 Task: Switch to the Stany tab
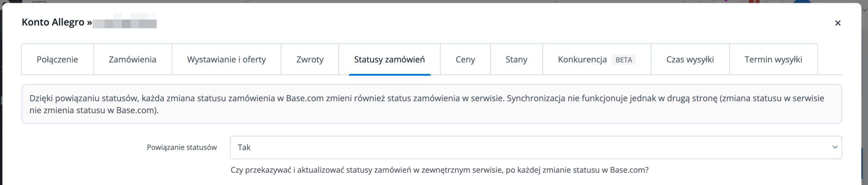516,59
